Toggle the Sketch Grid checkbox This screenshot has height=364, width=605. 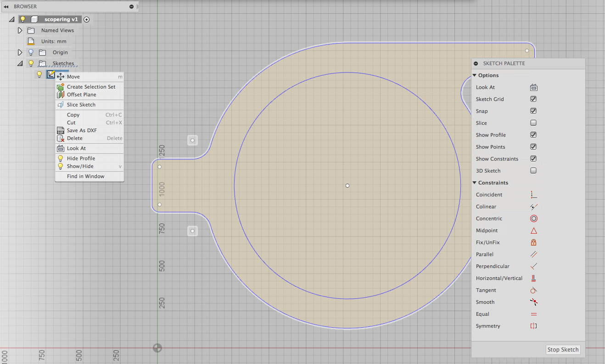point(533,99)
